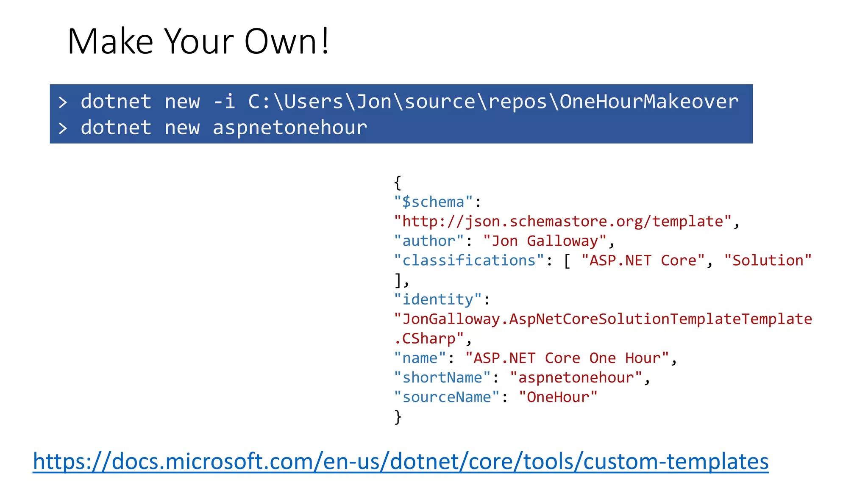The width and height of the screenshot is (868, 488).
Task: Click the closing curly brace of JSON
Action: pyautogui.click(x=398, y=417)
